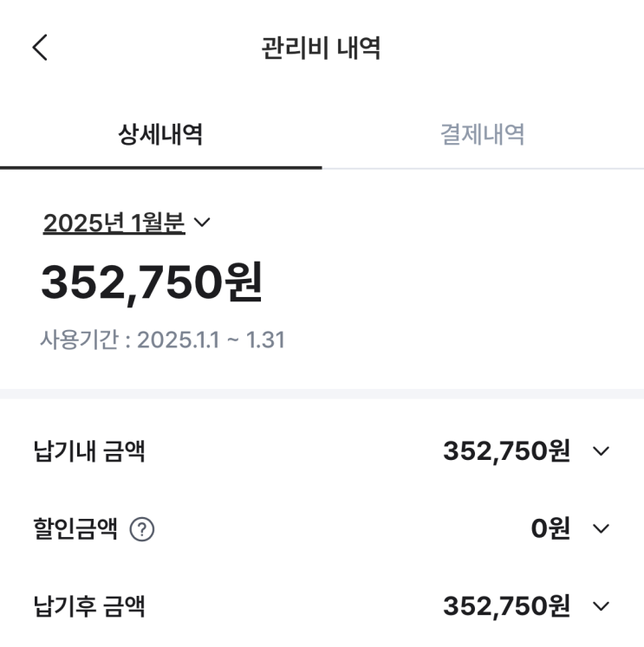Tap the 352,750원 value in 납기후 row

click(x=506, y=607)
